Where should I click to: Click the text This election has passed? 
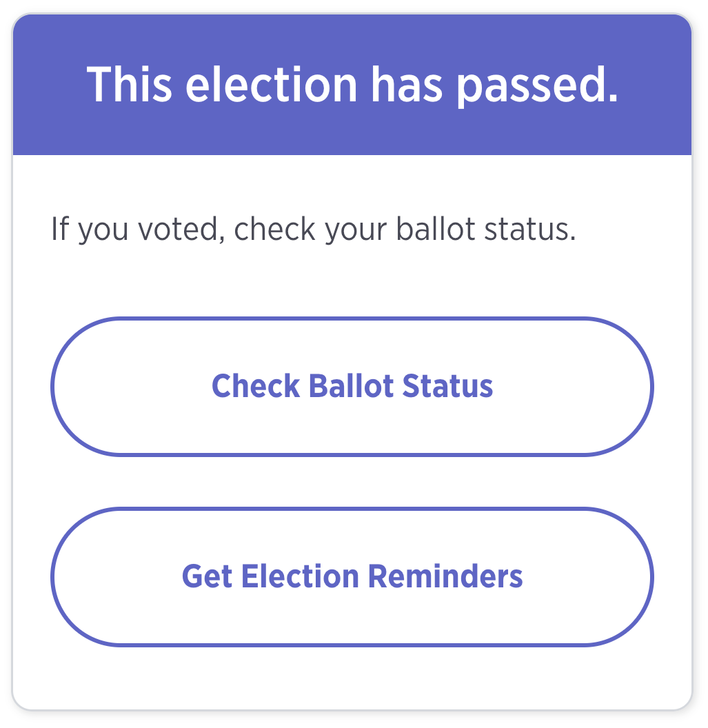[353, 85]
